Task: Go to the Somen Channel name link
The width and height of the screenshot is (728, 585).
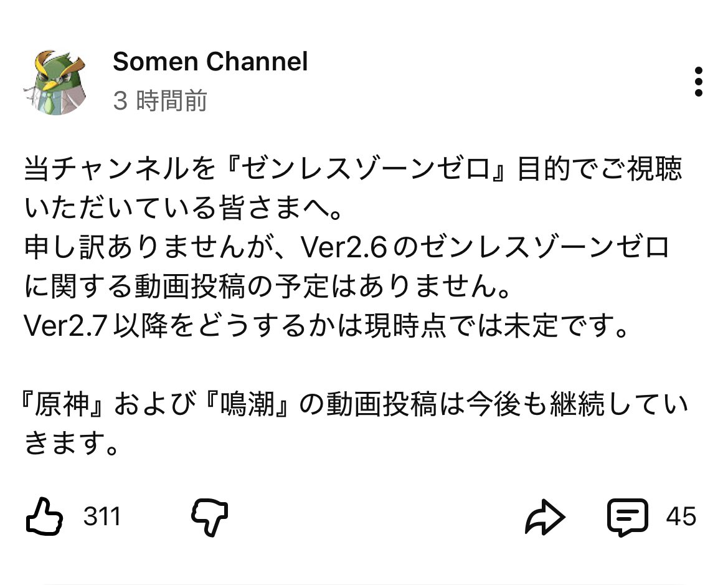Action: pyautogui.click(x=210, y=62)
